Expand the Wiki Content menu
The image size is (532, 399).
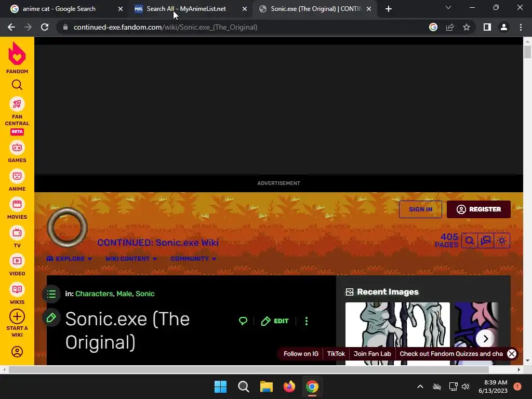click(x=131, y=259)
